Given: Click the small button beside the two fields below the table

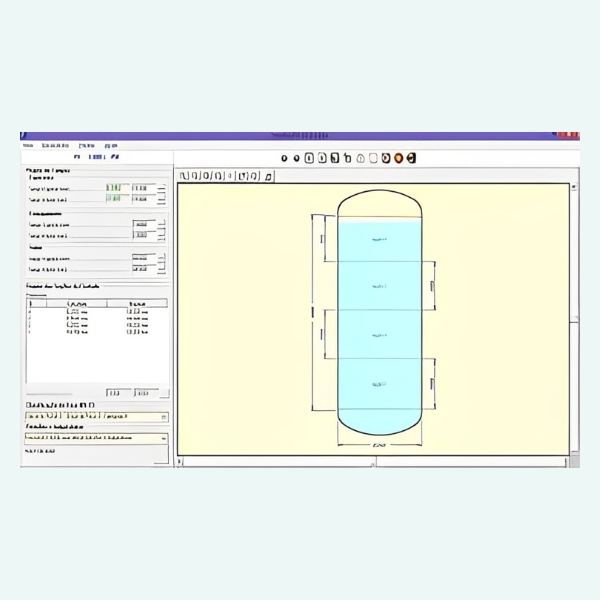Looking at the screenshot, I should 164,393.
